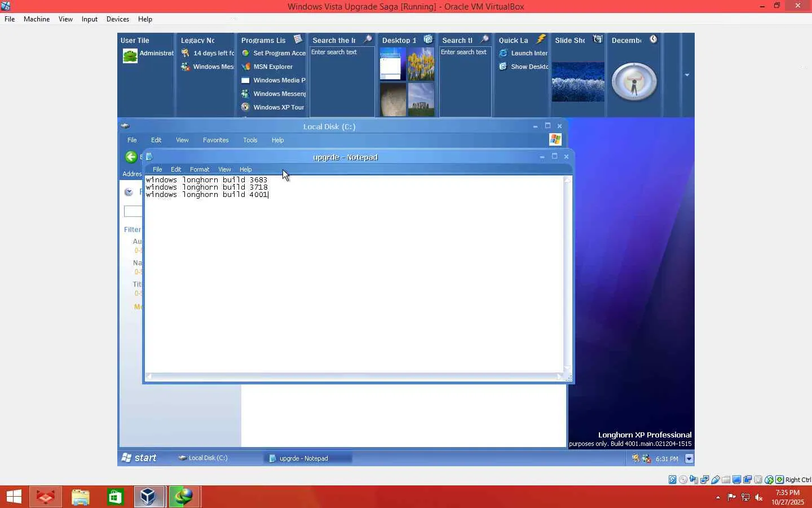Click the guest clock showing 6:31 PM

667,459
